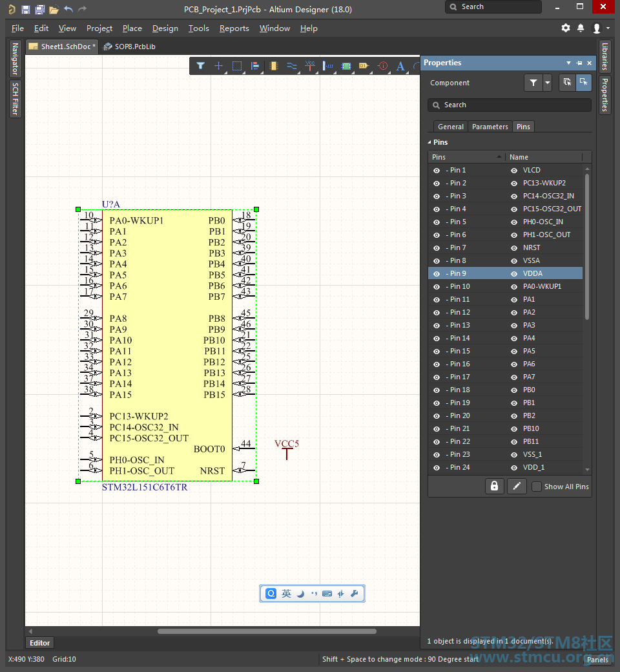
Task: Close the Properties panel
Action: [590, 63]
